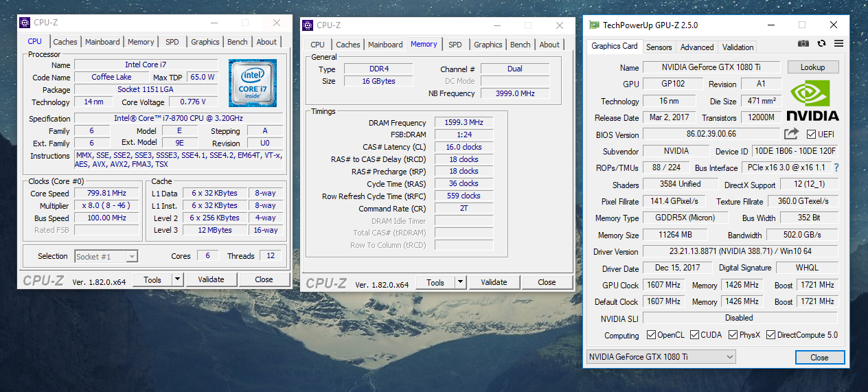Click the Bandwidth value 502.0 GB/s
Viewport: 868px width, 392px height.
pos(802,235)
